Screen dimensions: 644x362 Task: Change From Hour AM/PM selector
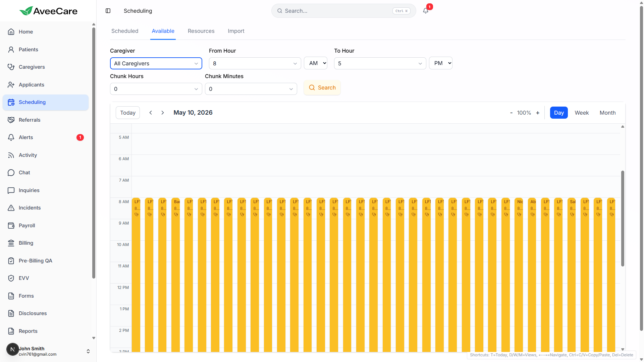[316, 63]
